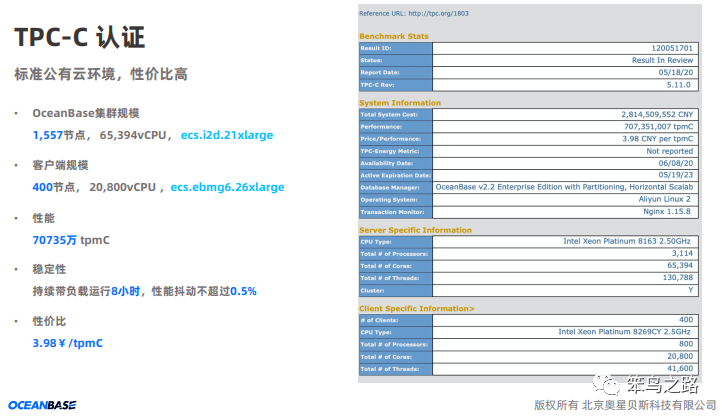Screen dimensions: 722x417
Task: Click the '0.5%' jitter value
Action: point(243,291)
